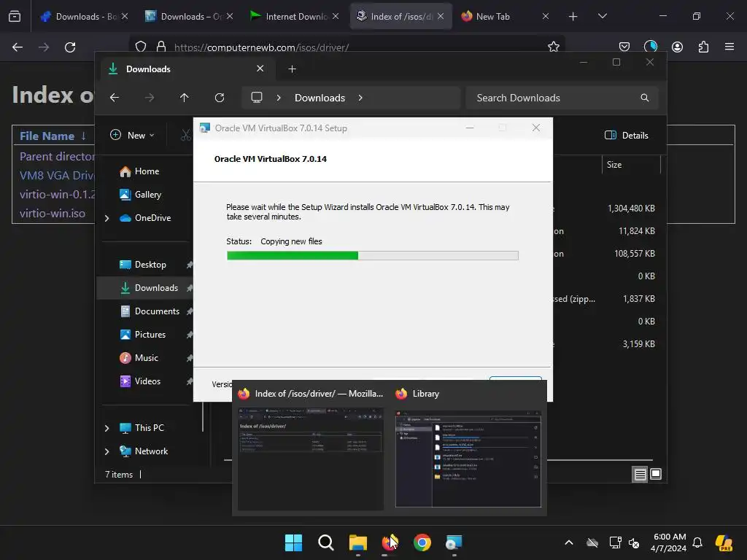Switch to Downloads - Bo… Firefox tab
The height and width of the screenshot is (560, 747).
tap(83, 16)
